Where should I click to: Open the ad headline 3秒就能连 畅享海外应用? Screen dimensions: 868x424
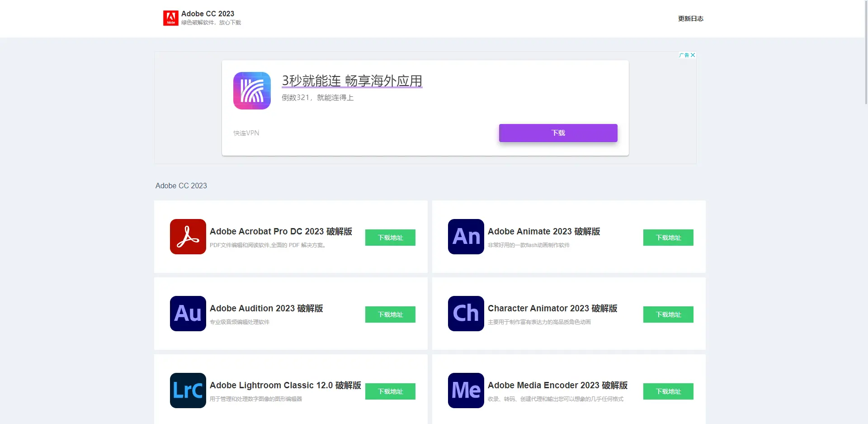(x=352, y=81)
